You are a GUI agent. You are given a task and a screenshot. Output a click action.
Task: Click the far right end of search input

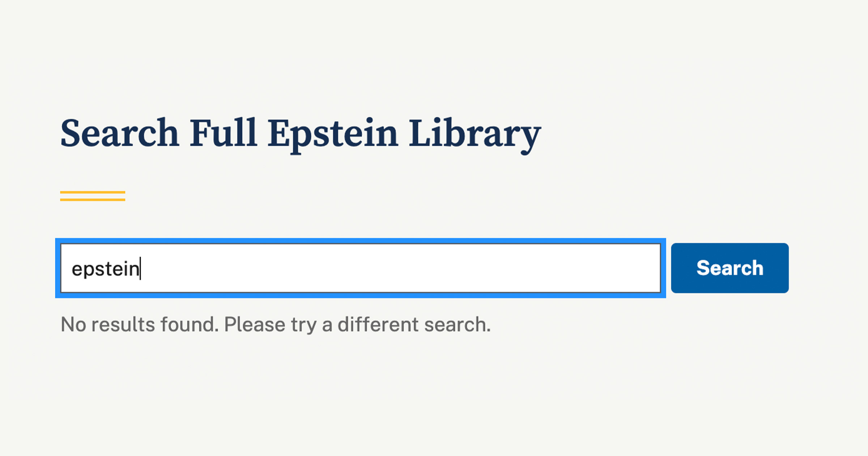647,268
